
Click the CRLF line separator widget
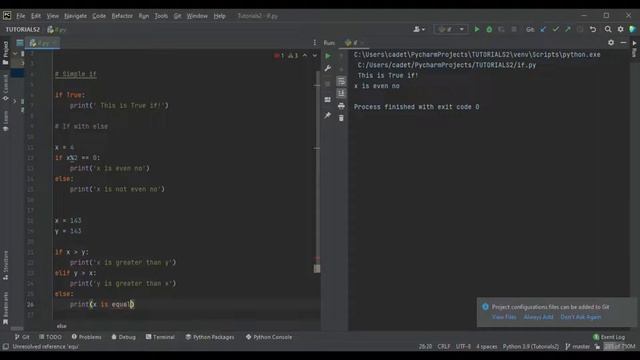[x=444, y=347]
